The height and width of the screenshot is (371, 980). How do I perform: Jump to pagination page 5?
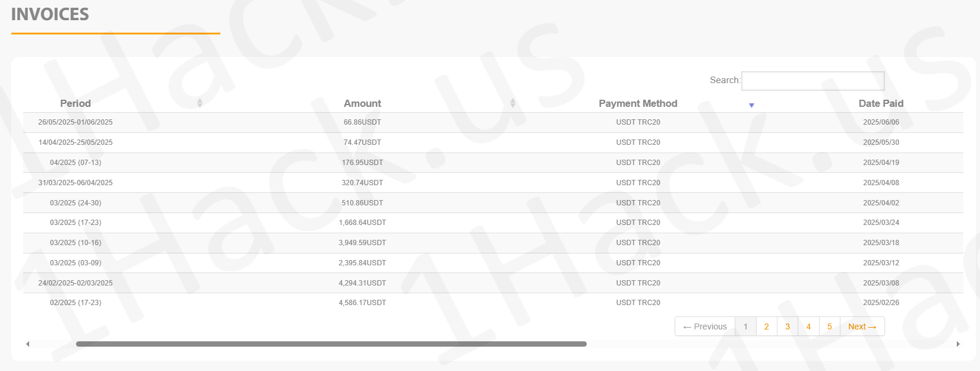tap(830, 326)
